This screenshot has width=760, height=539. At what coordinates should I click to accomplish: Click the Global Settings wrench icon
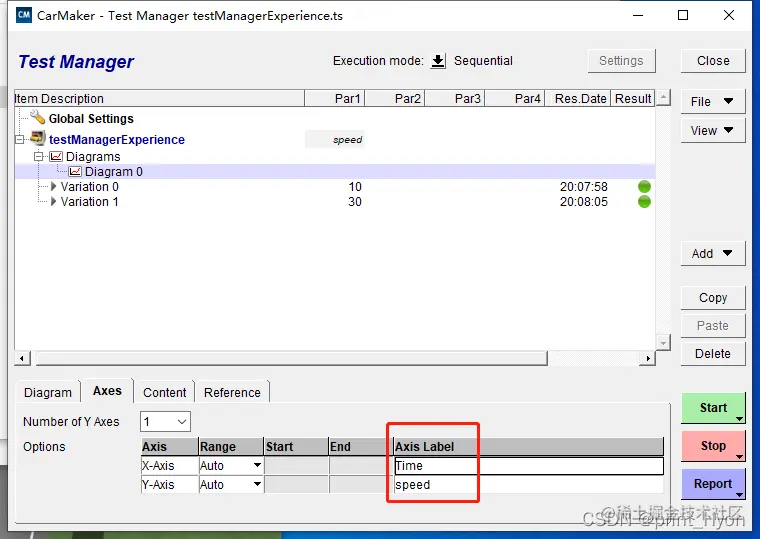coord(37,117)
